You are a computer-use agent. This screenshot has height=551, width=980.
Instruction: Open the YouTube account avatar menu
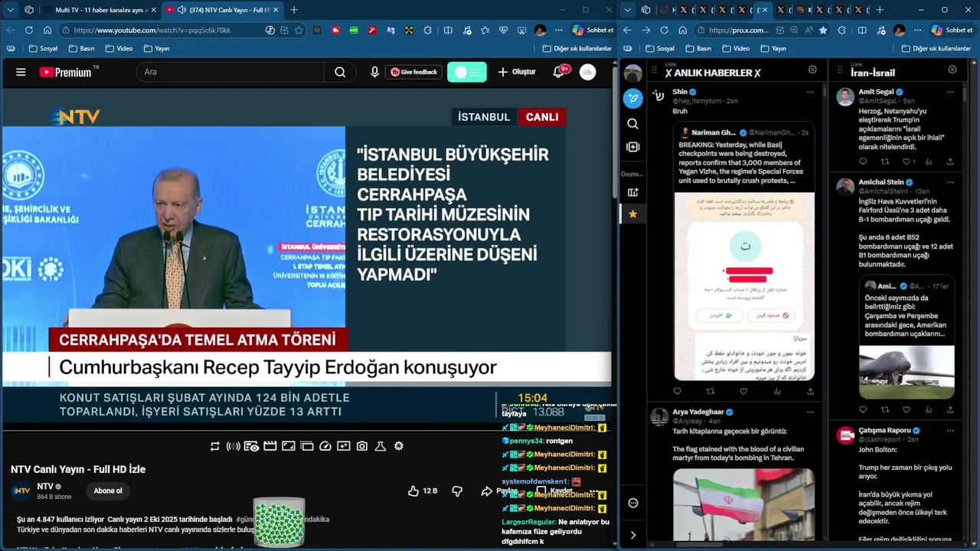click(587, 72)
